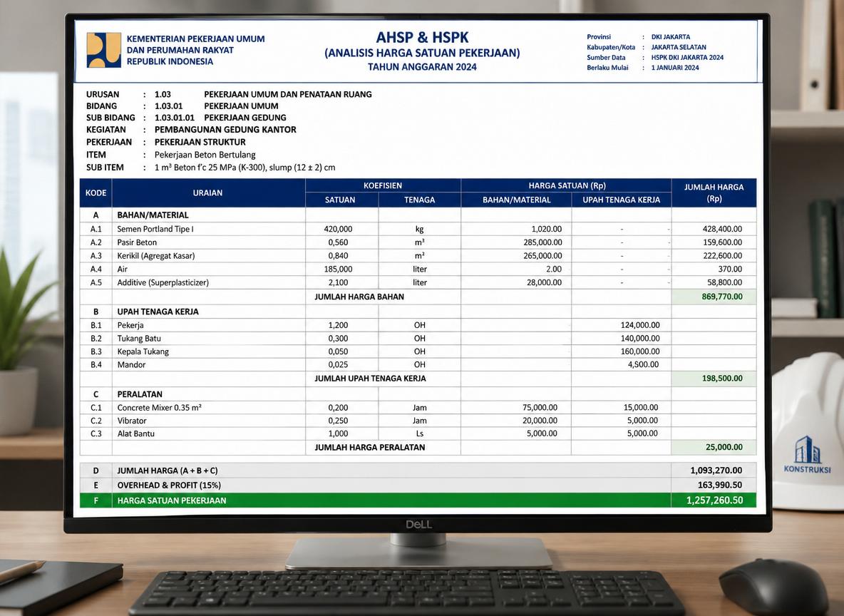
Task: Click the 'Mandor' row label
Action: point(131,364)
